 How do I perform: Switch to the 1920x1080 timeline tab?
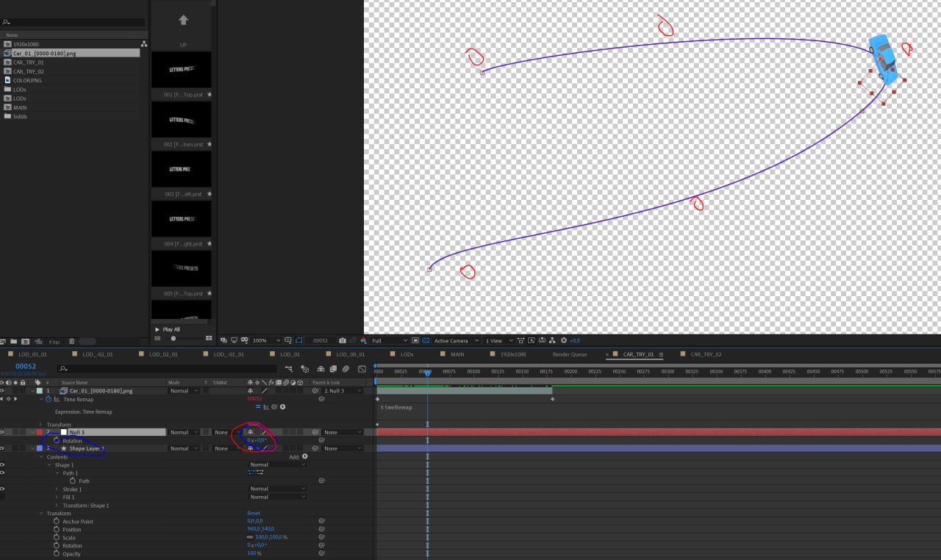[513, 354]
